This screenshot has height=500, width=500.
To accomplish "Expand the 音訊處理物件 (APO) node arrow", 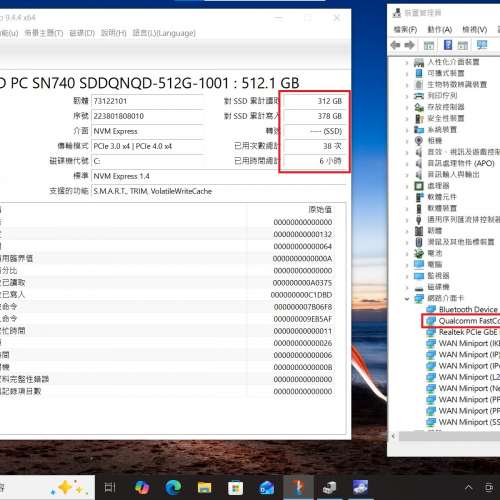I will point(407,163).
